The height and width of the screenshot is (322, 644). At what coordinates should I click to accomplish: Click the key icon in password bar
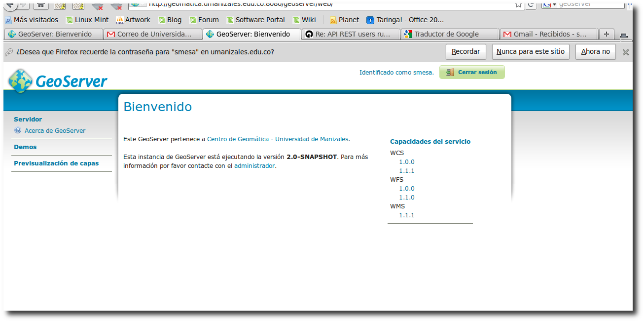pyautogui.click(x=9, y=52)
